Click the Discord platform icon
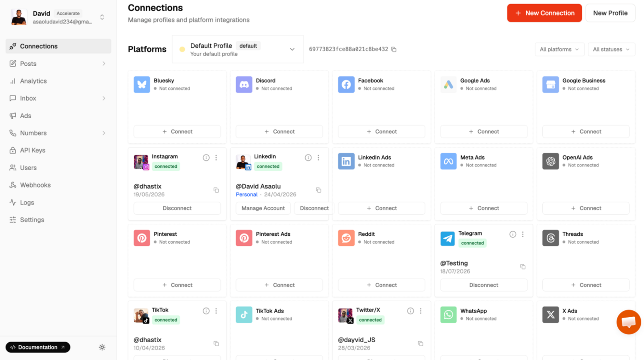Viewport: 644px width, 360px height. tap(244, 85)
